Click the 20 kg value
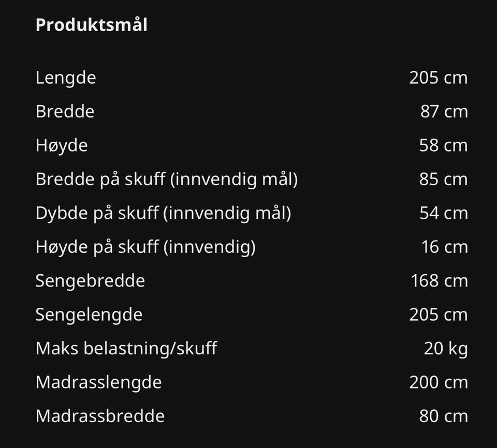The width and height of the screenshot is (497, 448). tap(445, 348)
